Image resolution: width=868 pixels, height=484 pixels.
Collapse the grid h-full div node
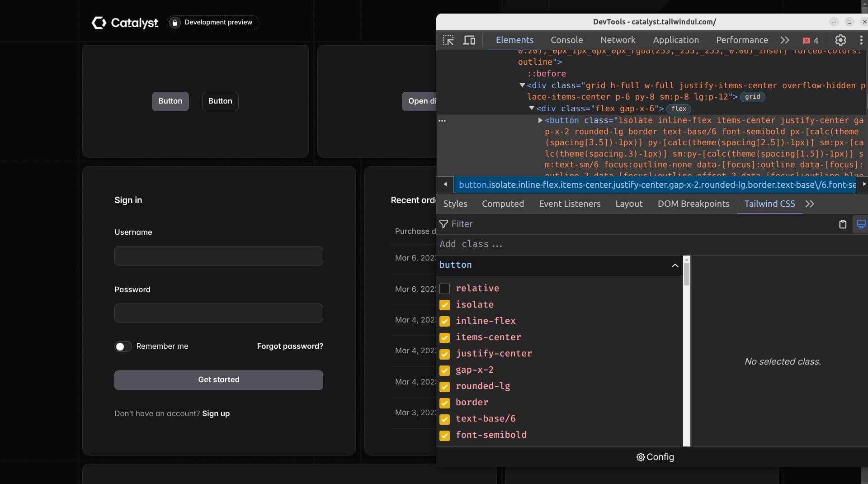point(522,85)
